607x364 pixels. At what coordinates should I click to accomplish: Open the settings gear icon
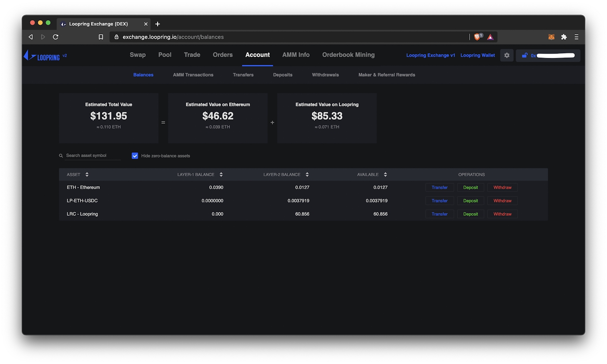coord(507,55)
